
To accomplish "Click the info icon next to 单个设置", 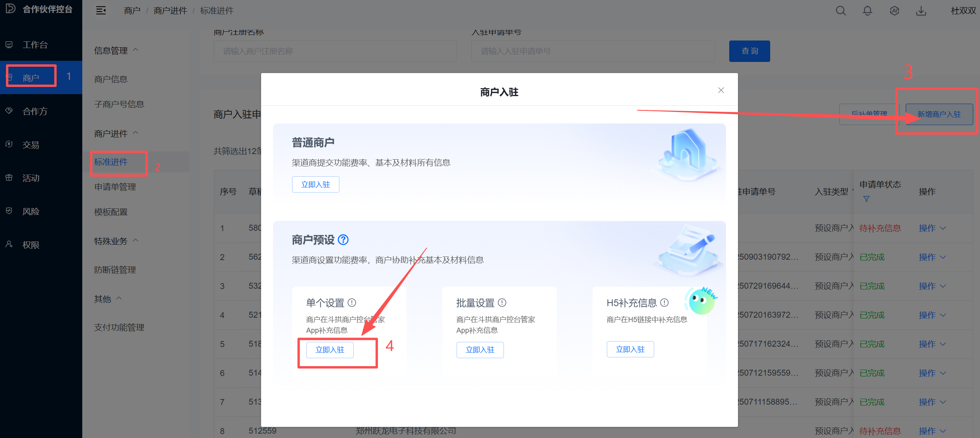I will pos(352,303).
